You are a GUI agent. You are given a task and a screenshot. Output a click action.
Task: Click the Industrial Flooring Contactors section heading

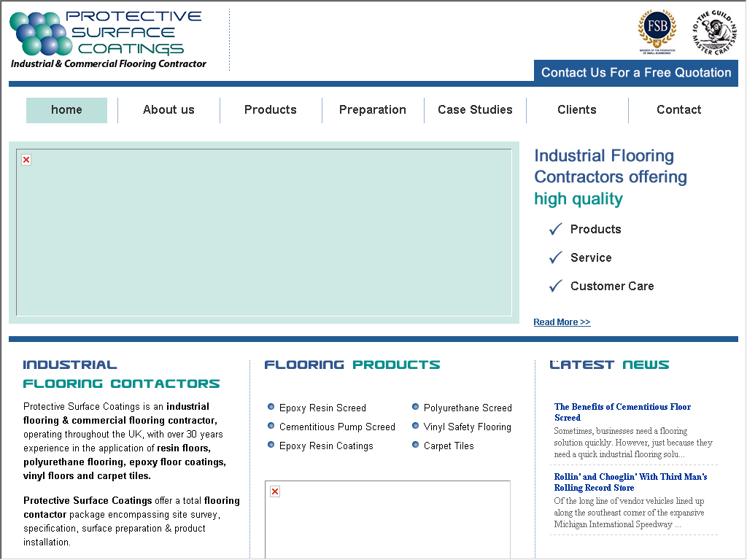tap(122, 374)
